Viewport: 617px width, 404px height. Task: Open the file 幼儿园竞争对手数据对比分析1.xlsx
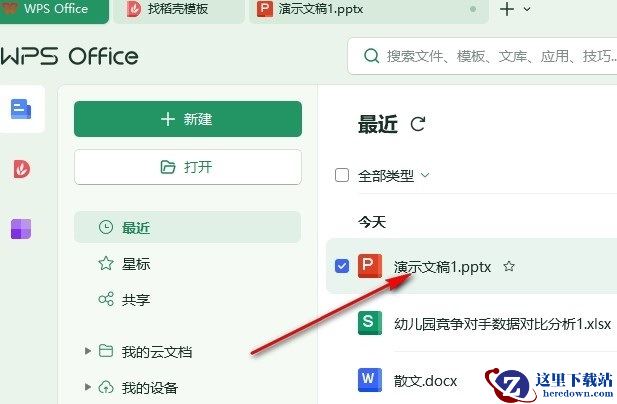tap(502, 324)
